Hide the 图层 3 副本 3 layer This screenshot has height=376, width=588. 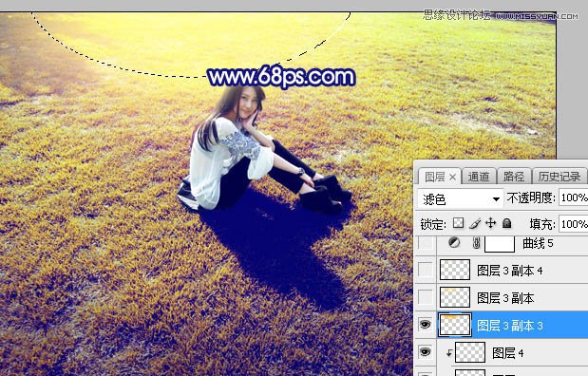click(x=425, y=325)
